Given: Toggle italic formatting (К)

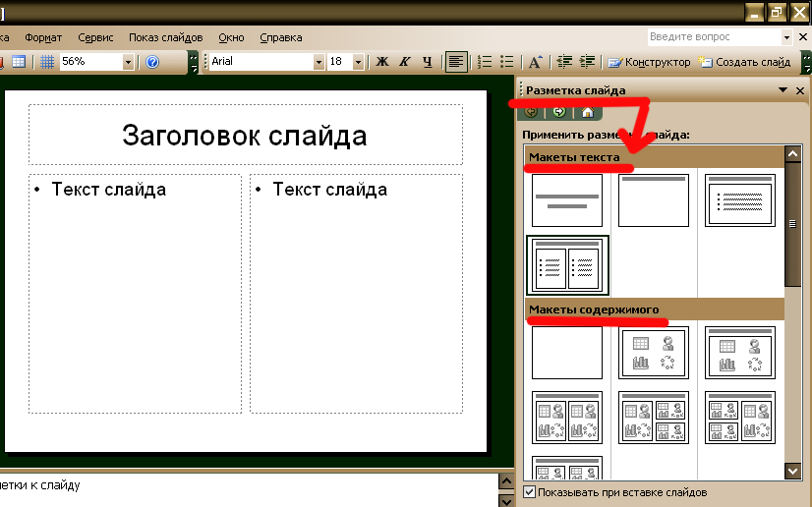Looking at the screenshot, I should pos(404,62).
